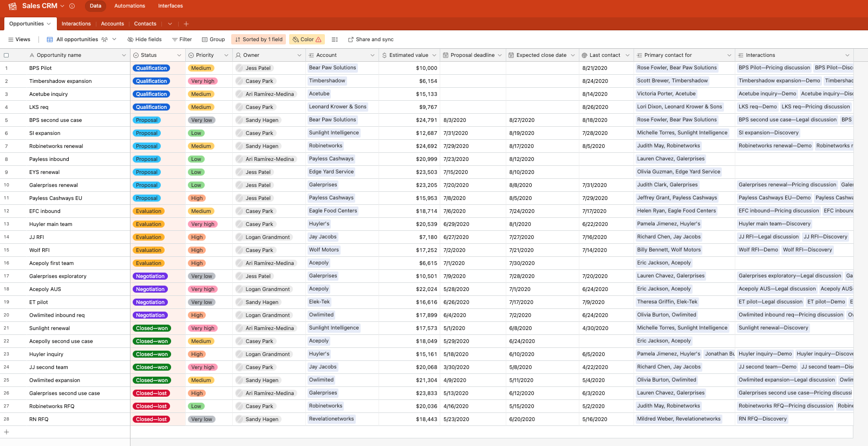868x446 pixels.
Task: Click the add new row plus icon
Action: coord(6,432)
